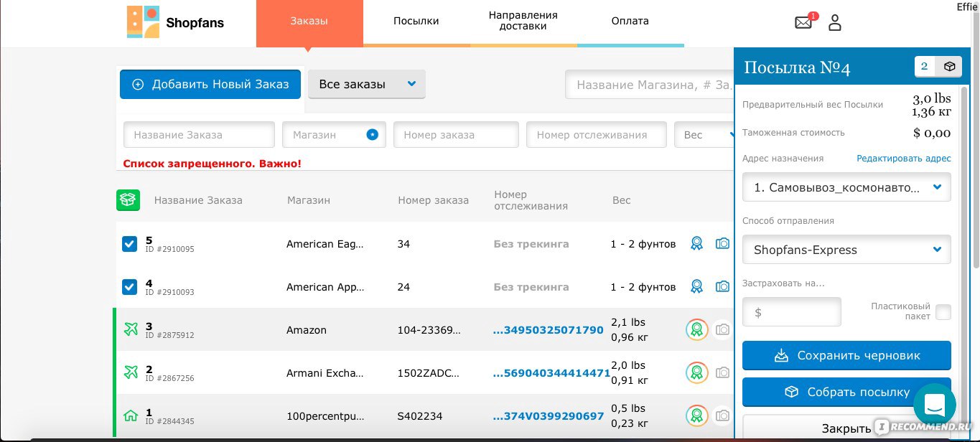Click order number S402234
Viewport: 980px width, 442px height.
click(x=420, y=415)
